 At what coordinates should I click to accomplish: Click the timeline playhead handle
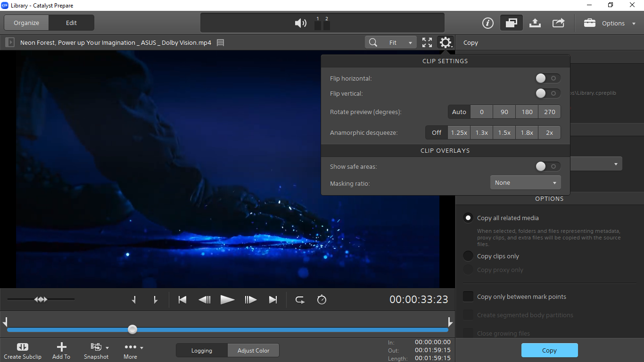(x=132, y=329)
